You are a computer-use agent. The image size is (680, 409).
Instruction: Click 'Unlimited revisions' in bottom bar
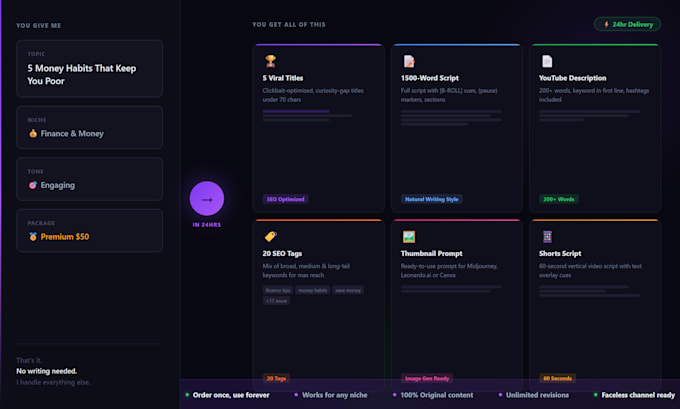tap(537, 395)
